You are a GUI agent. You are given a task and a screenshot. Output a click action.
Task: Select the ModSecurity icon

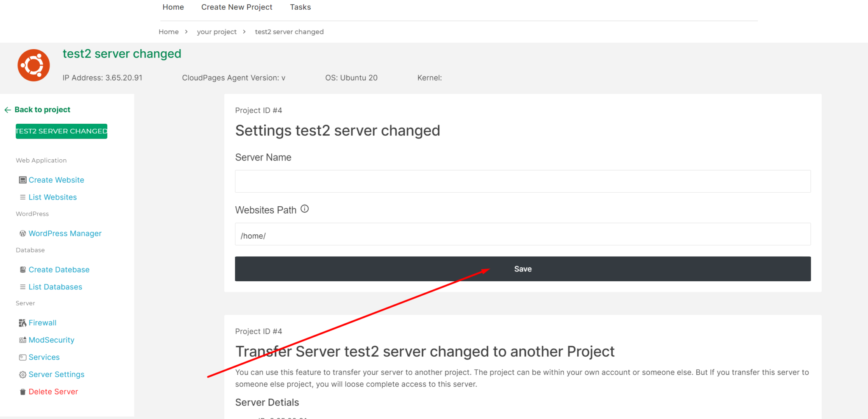(23, 340)
